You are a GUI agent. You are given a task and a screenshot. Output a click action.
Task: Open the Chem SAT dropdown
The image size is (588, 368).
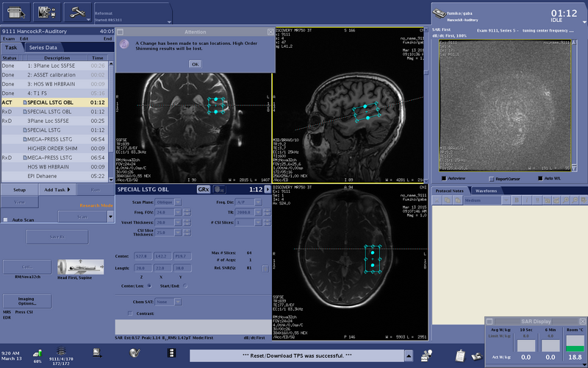(178, 302)
